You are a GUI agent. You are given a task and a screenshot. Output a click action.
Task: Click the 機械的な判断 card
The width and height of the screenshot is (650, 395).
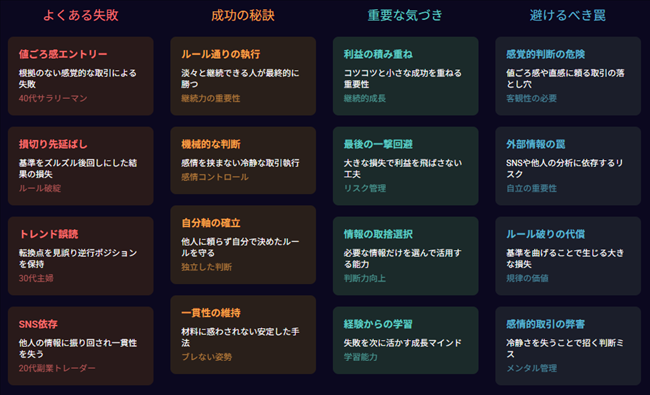[x=243, y=160]
